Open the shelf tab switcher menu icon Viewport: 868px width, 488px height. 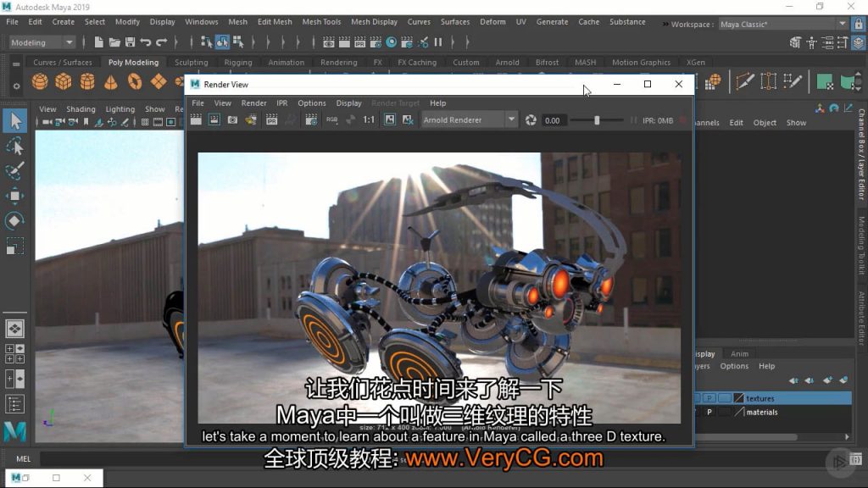pyautogui.click(x=16, y=64)
